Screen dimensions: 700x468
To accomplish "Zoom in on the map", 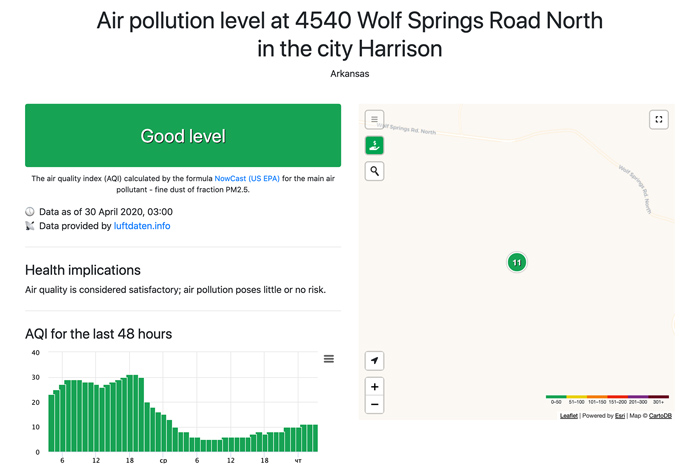I will [x=374, y=386].
